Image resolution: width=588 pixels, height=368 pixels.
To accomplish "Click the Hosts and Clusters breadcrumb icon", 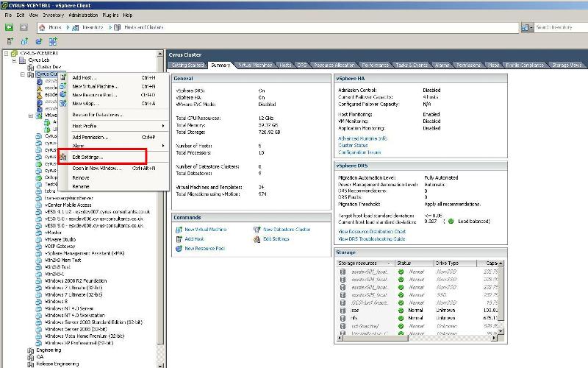I will (118, 27).
